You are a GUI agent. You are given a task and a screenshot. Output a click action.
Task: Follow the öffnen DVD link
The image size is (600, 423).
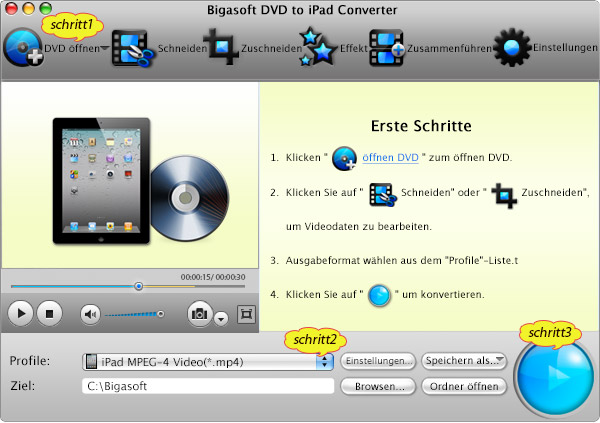pyautogui.click(x=390, y=158)
